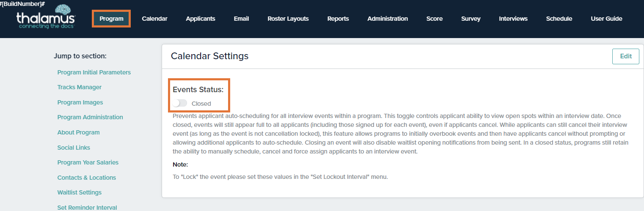Viewport: 644px width, 211px height.
Task: Jump to Waitlist Settings section
Action: coord(80,192)
